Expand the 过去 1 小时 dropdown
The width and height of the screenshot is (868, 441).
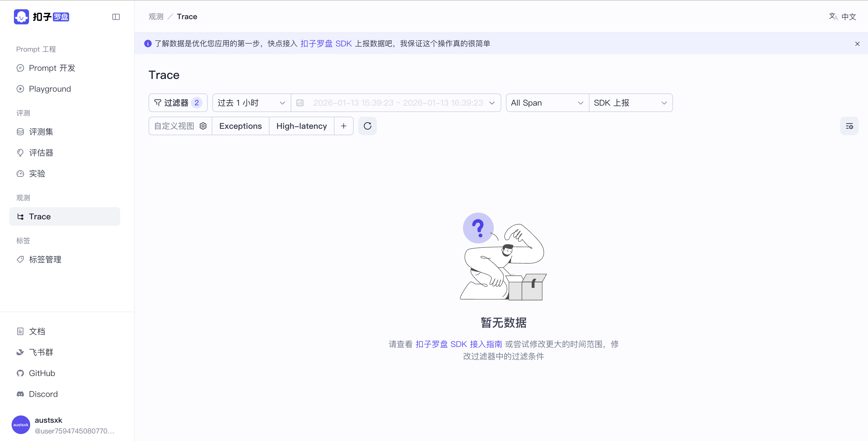[251, 103]
